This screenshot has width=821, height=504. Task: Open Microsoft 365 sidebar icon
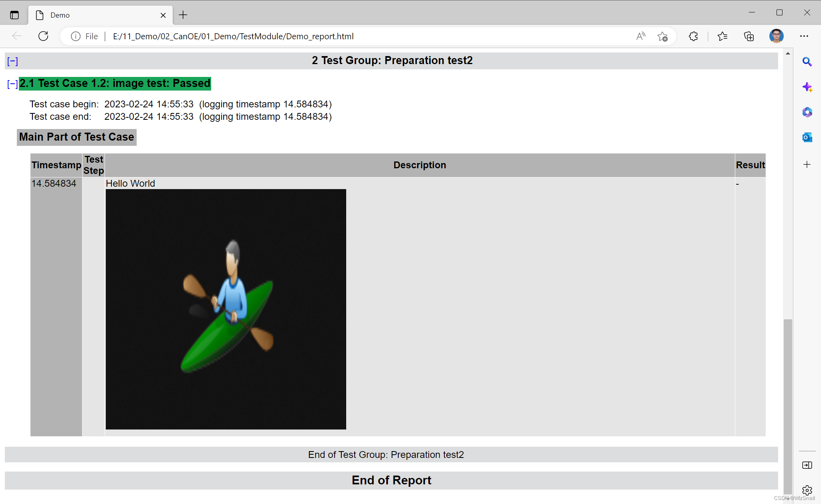point(807,112)
